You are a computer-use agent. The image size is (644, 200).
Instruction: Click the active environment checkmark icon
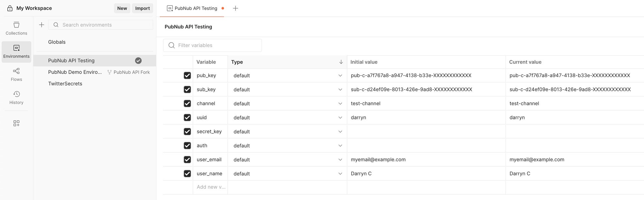138,61
